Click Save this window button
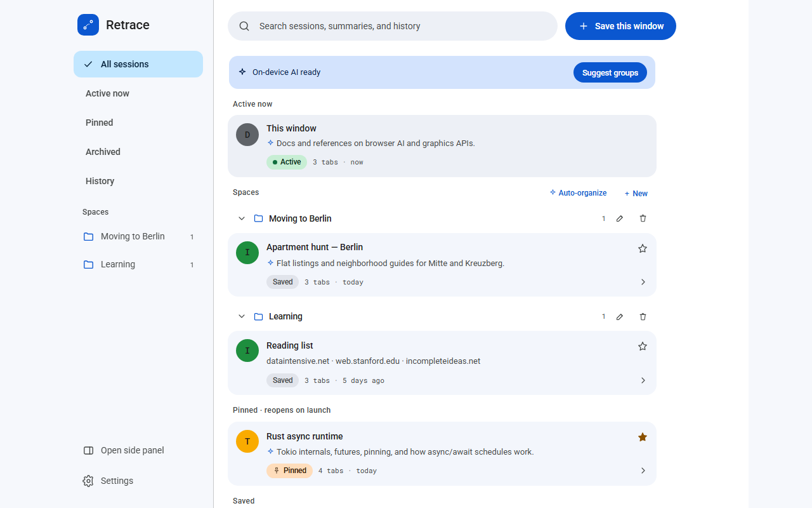The height and width of the screenshot is (508, 812). (x=620, y=26)
